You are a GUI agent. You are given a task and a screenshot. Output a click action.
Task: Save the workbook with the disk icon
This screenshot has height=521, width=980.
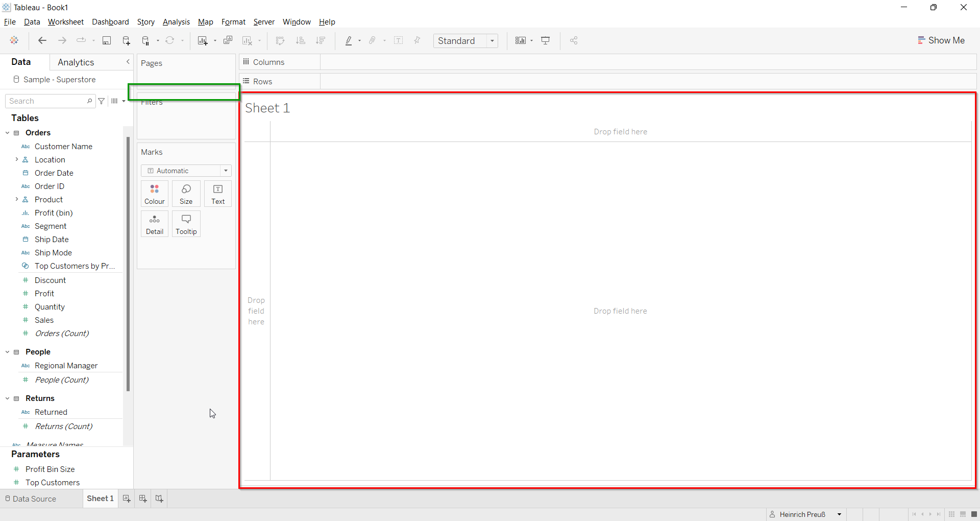tap(107, 40)
